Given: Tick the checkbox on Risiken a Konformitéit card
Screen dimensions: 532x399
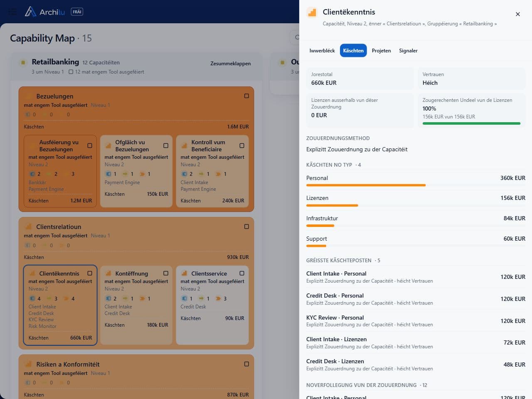Looking at the screenshot, I should (x=246, y=364).
